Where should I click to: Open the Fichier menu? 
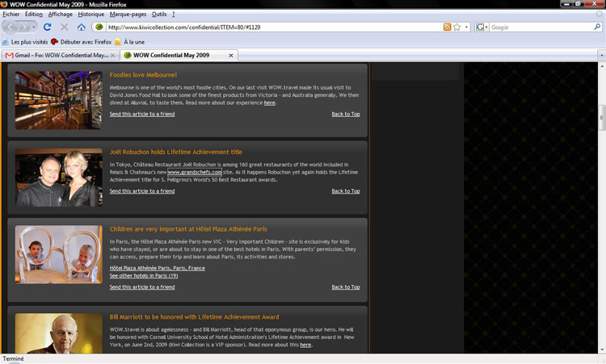pyautogui.click(x=11, y=15)
